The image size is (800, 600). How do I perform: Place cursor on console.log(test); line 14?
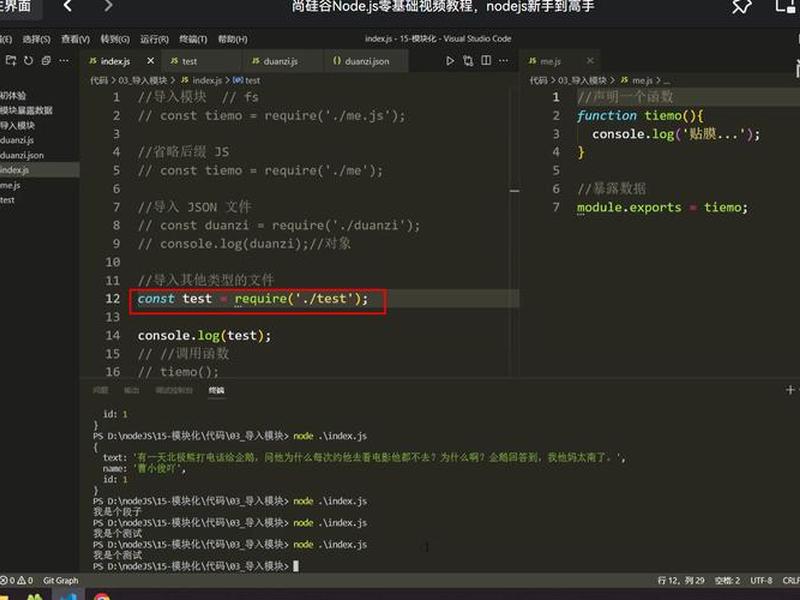204,335
